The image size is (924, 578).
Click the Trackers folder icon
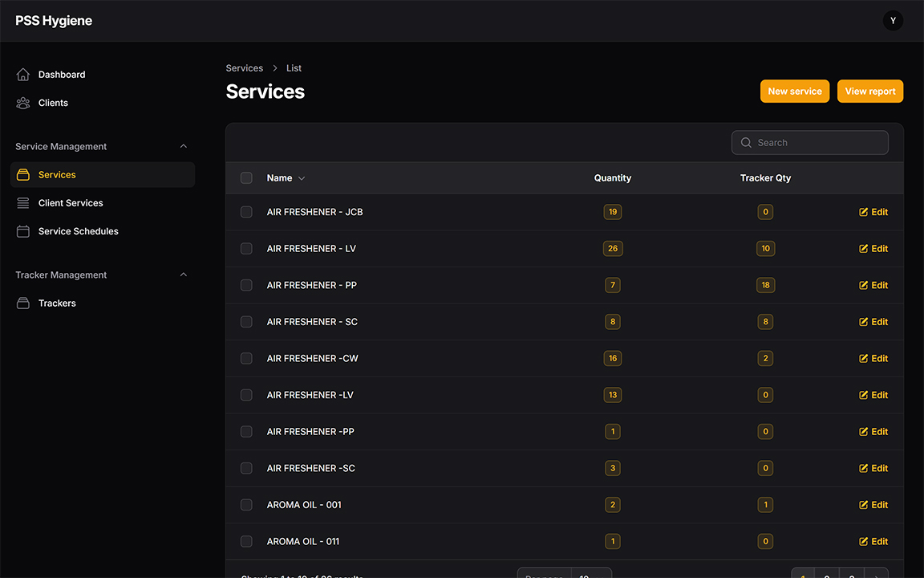(23, 303)
